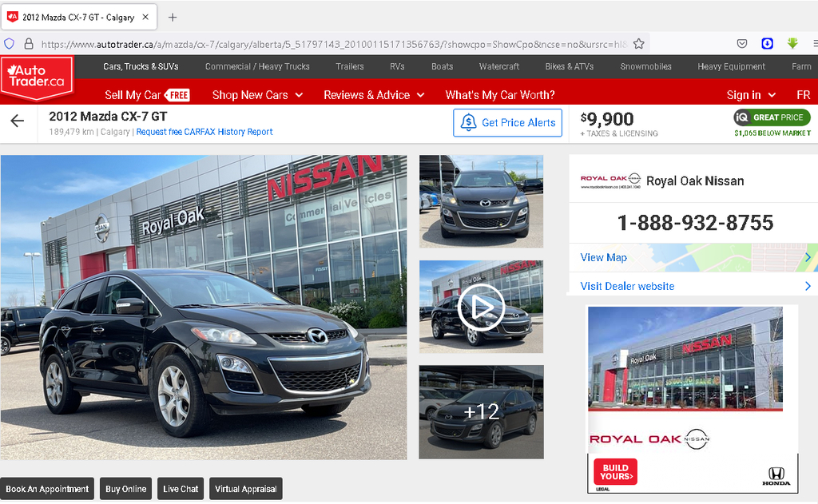818x504 pixels.
Task: Click the iQ Great Price badge
Action: coord(772,117)
